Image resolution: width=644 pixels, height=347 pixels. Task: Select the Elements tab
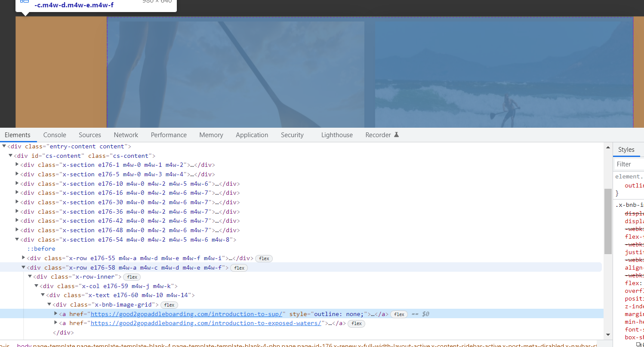[18, 135]
